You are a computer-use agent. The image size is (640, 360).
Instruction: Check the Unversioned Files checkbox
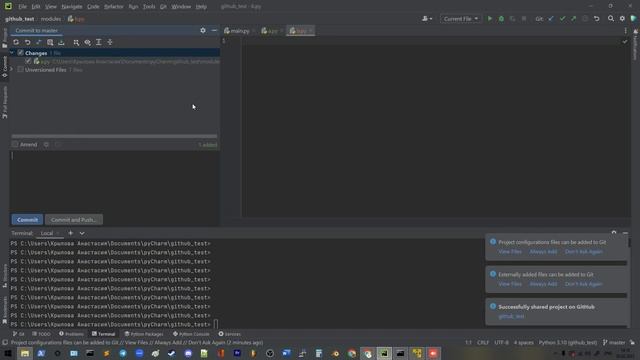click(20, 70)
